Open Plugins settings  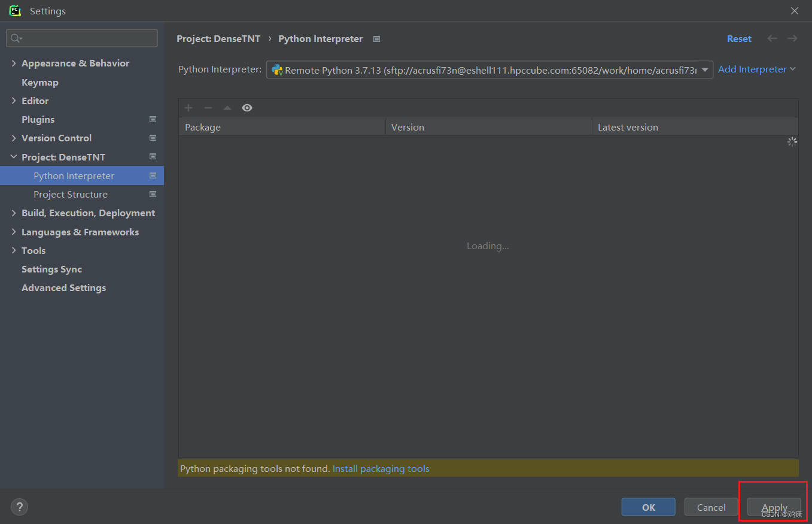38,119
